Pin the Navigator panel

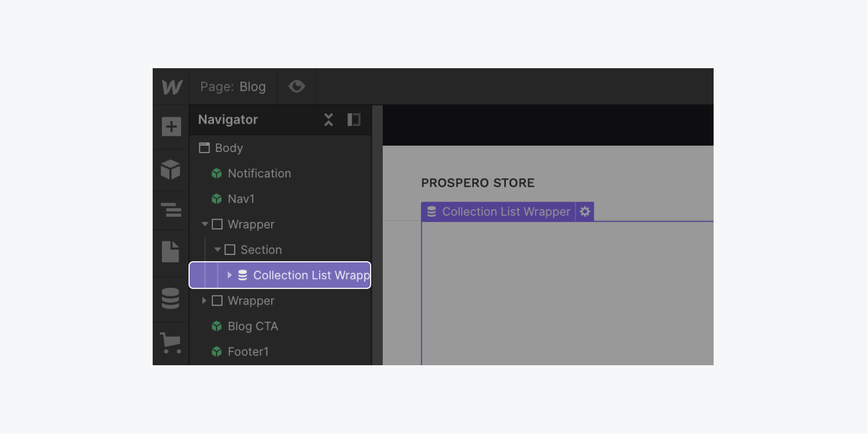coord(354,120)
